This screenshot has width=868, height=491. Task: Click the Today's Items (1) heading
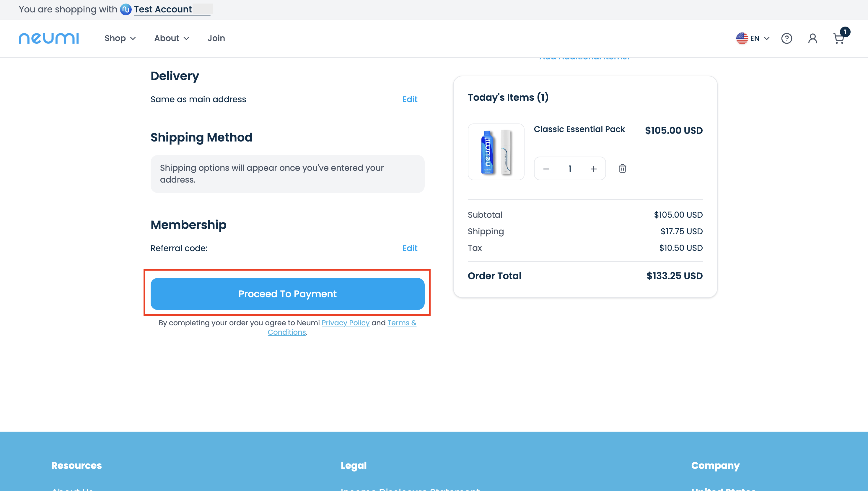[x=508, y=97]
